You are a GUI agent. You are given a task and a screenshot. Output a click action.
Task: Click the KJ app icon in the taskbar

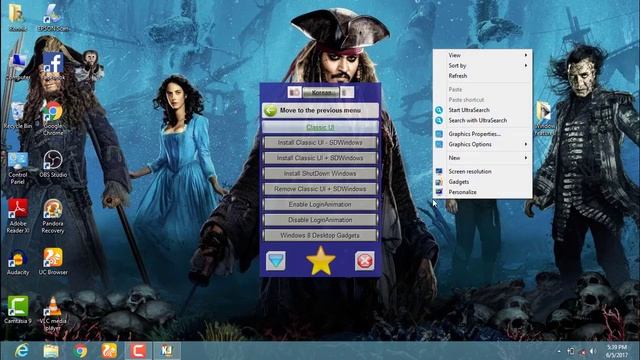(x=167, y=351)
